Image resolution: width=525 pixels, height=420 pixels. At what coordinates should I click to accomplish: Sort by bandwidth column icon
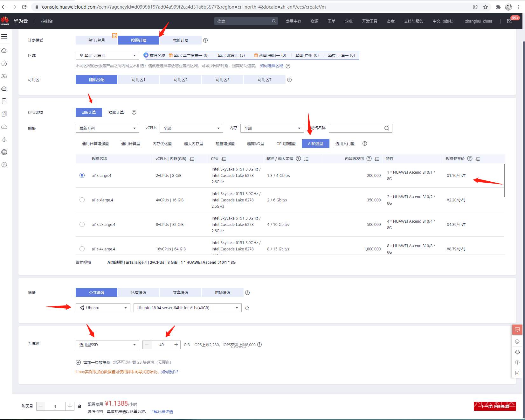coord(306,159)
